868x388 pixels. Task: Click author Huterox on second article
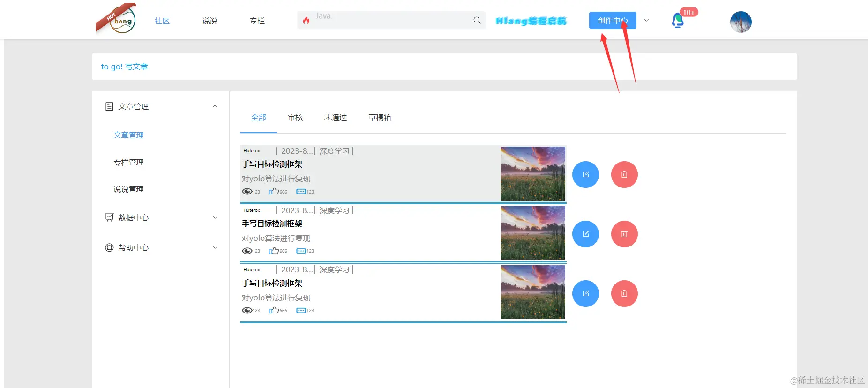(x=252, y=210)
